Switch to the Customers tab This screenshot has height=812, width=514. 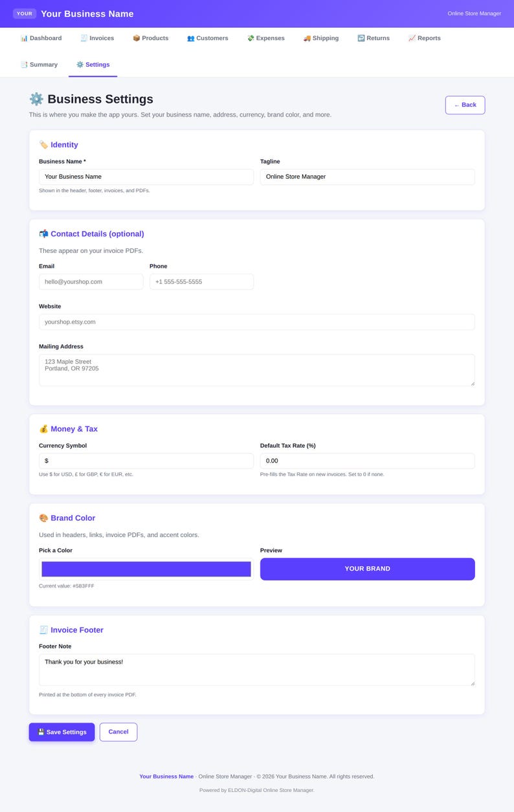[208, 38]
